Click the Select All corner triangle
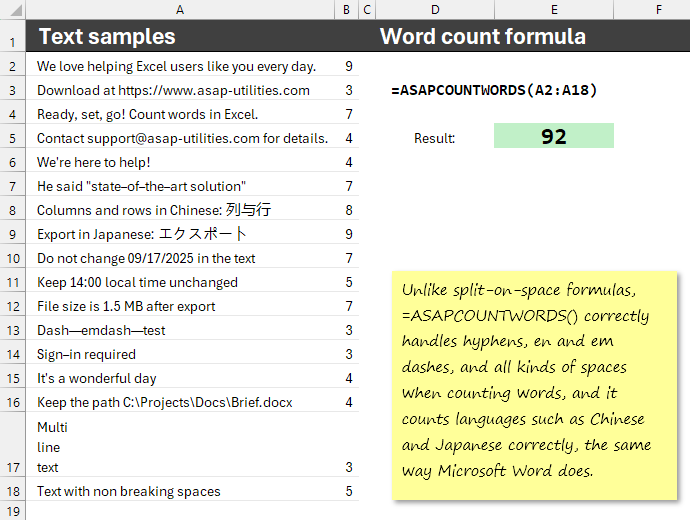690x520 pixels. 13,9
